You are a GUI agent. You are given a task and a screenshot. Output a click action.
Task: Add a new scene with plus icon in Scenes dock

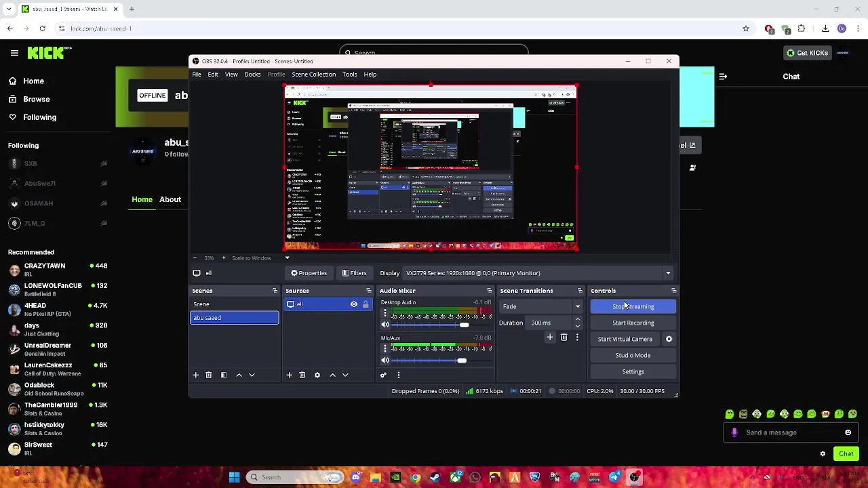click(196, 375)
